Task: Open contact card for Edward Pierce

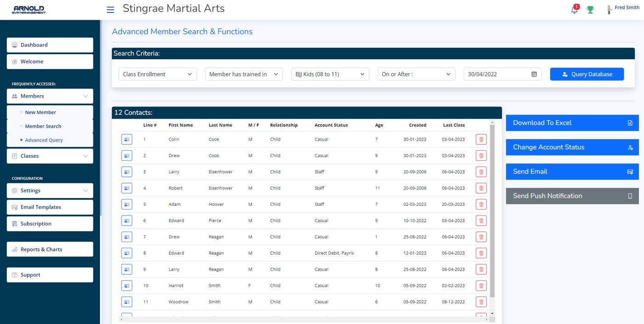Action: tap(126, 221)
